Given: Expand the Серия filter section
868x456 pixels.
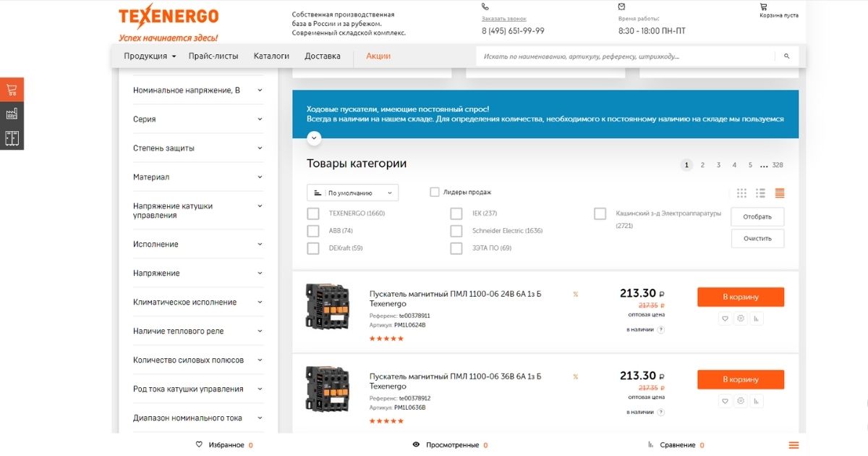Looking at the screenshot, I should [x=197, y=119].
